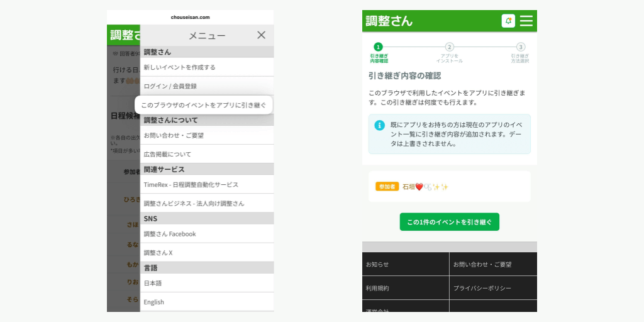The height and width of the screenshot is (322, 644).
Task: Open 調整さん X menu entry
Action: [x=207, y=253]
